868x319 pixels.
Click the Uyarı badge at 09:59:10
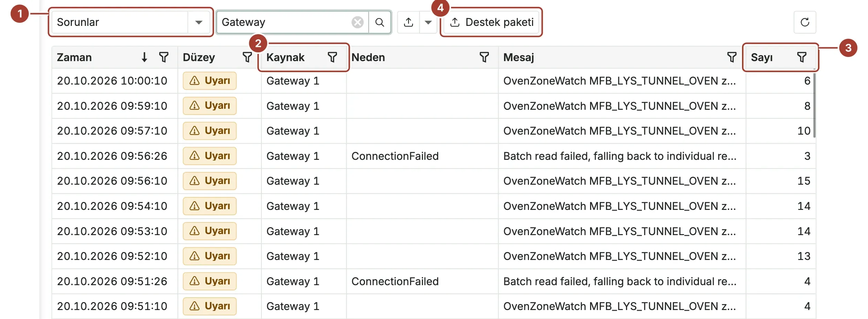[x=210, y=106]
